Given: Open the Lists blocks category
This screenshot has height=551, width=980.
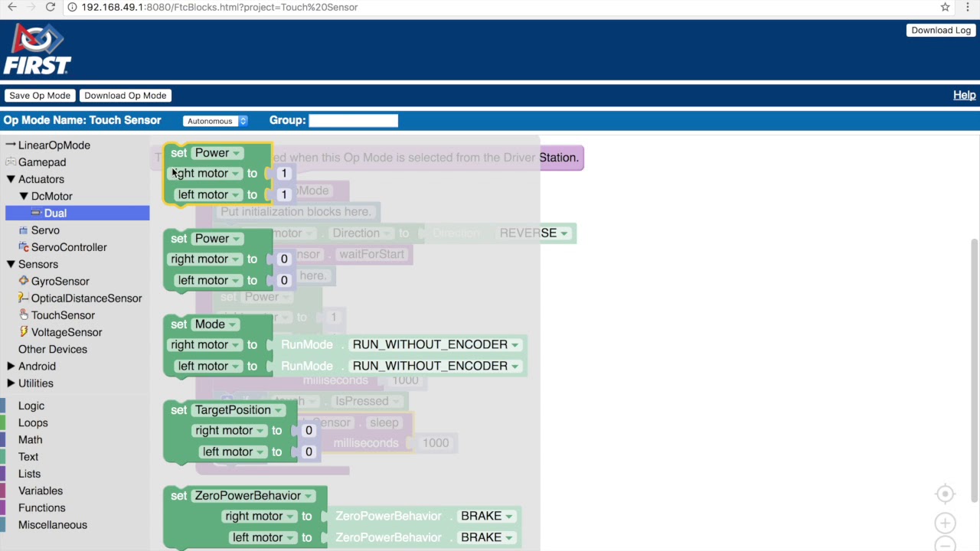Looking at the screenshot, I should coord(29,474).
